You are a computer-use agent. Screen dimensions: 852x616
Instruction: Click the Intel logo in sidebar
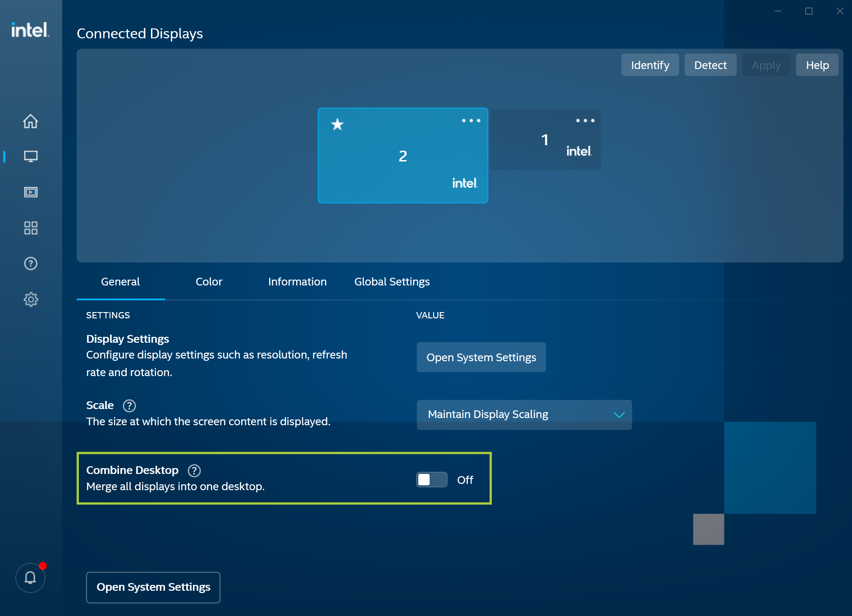pyautogui.click(x=30, y=30)
